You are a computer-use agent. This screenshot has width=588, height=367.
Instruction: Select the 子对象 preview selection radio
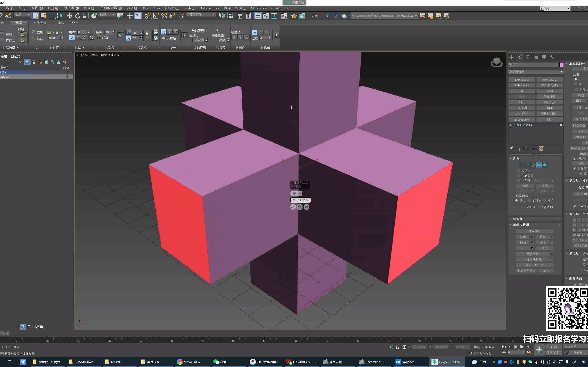529,200
